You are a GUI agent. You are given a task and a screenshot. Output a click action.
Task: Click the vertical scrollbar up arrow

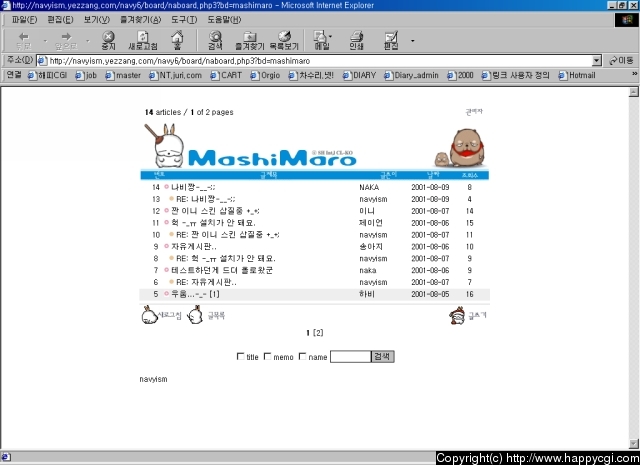point(633,92)
